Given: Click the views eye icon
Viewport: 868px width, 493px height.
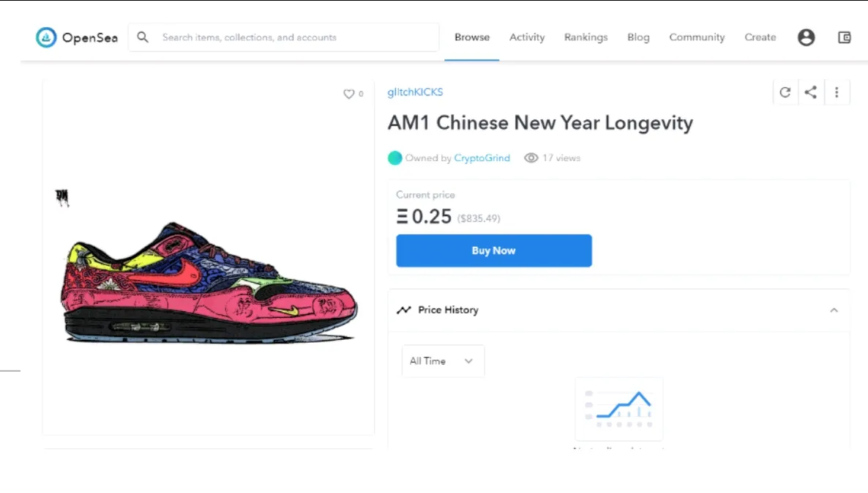Looking at the screenshot, I should [x=531, y=158].
